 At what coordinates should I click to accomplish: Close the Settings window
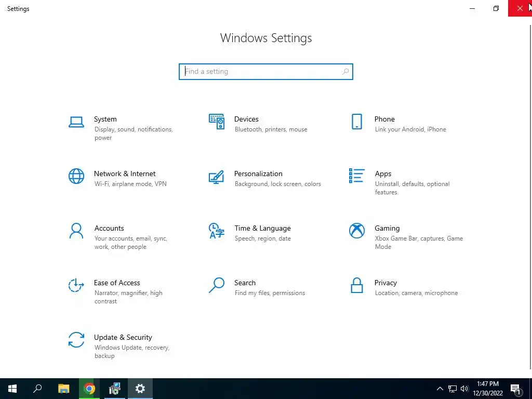[520, 8]
